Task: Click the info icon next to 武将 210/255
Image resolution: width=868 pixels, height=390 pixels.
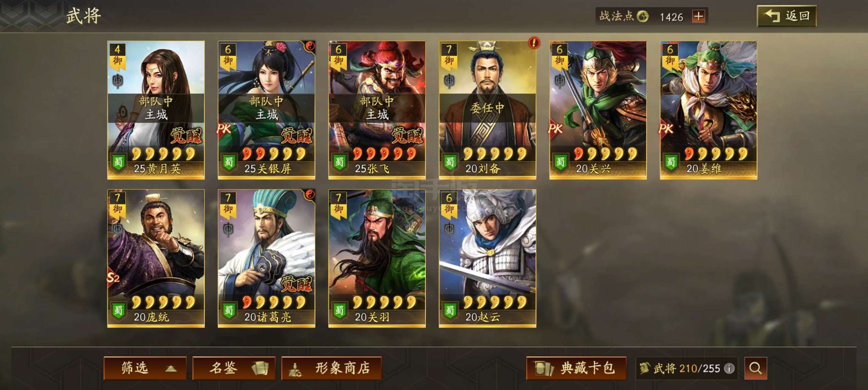Action: tap(729, 369)
